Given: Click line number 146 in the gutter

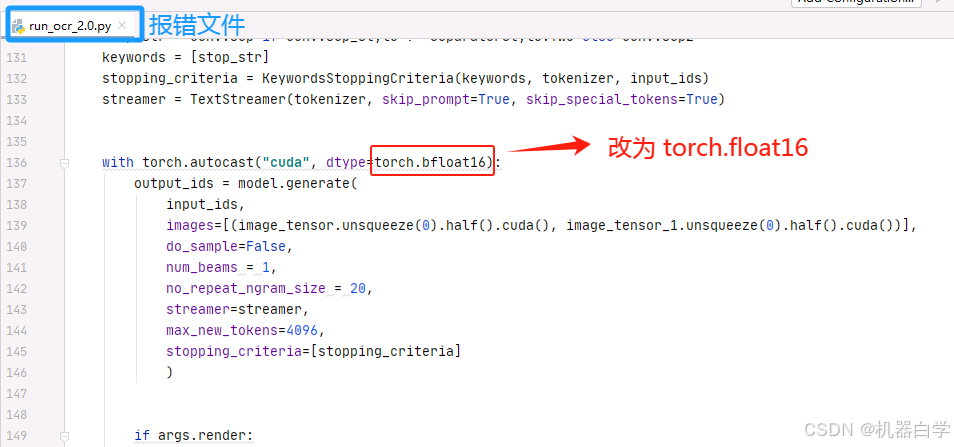Looking at the screenshot, I should pos(15,372).
